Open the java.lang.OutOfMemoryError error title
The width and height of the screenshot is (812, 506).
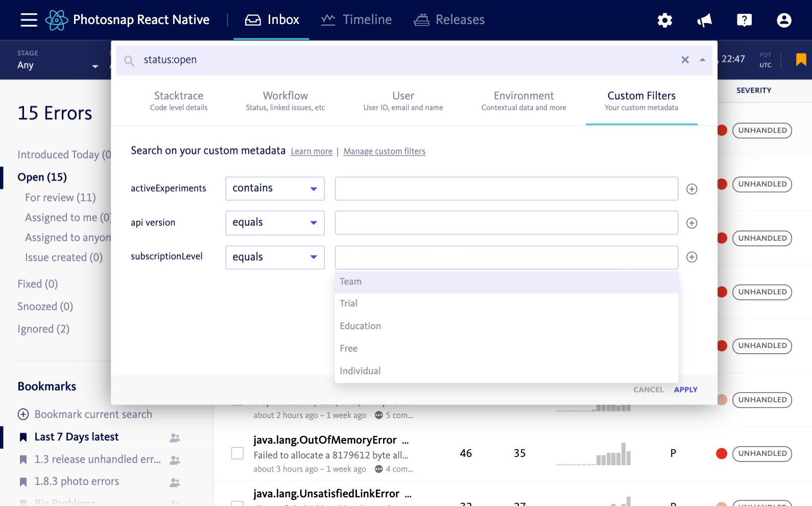[x=325, y=440]
